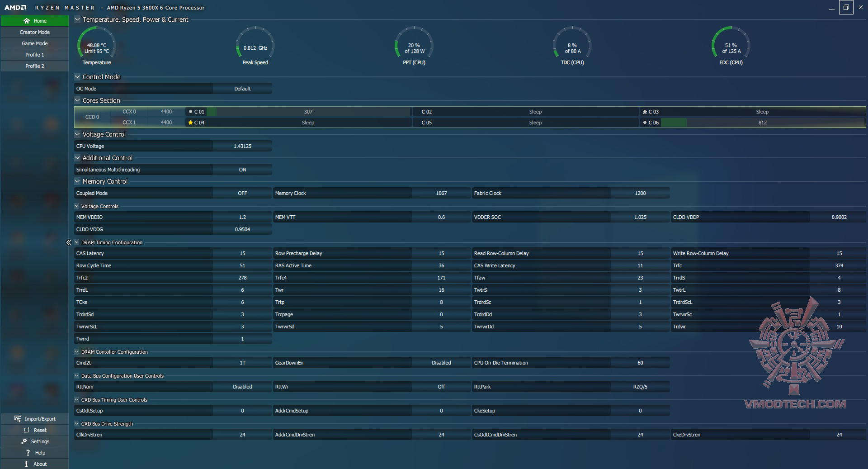Collapse CAD Bus Timing User Controls
Viewport: 868px width, 469px height.
coord(77,400)
